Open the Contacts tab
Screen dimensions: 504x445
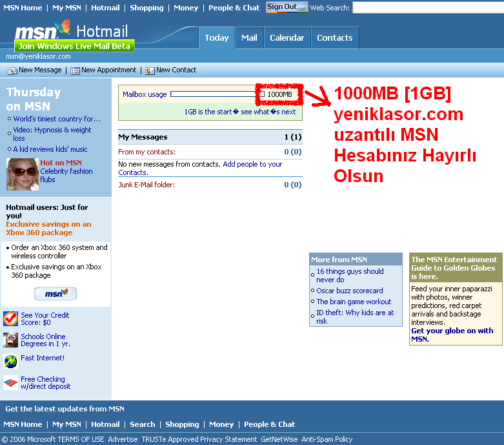tap(334, 38)
